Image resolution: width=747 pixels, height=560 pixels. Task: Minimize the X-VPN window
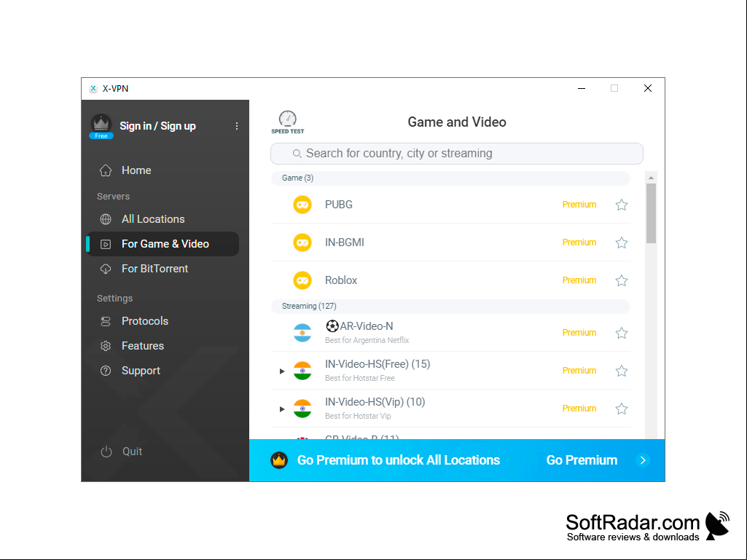[x=582, y=89]
